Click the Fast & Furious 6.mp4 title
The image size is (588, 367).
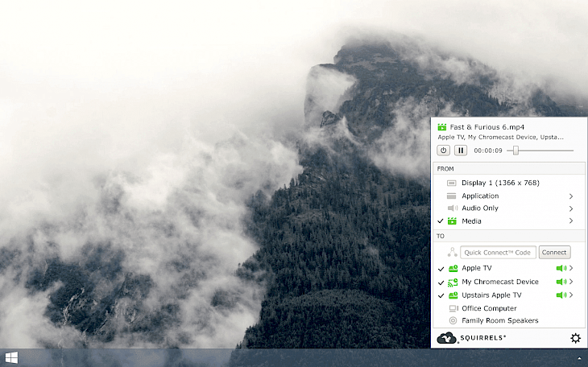[x=487, y=127]
